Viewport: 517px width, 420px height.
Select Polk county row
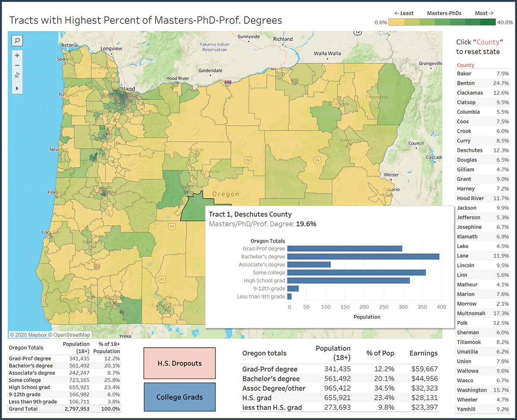coord(483,323)
